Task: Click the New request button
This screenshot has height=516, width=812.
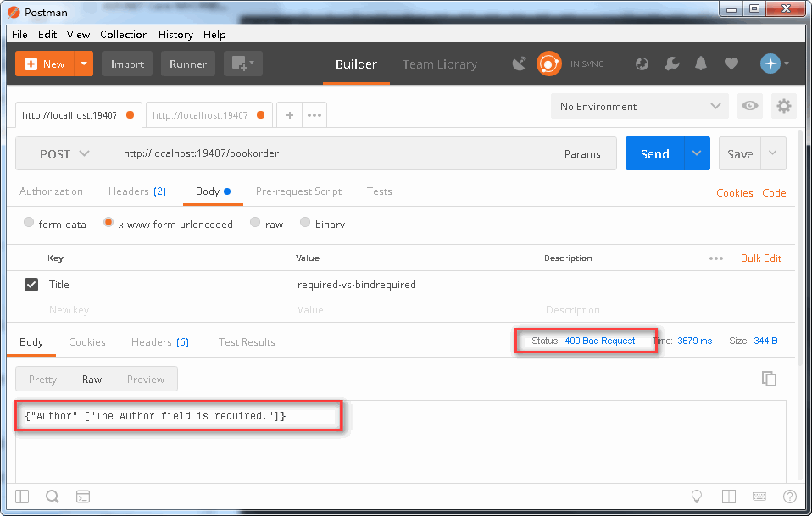Action: (45, 64)
